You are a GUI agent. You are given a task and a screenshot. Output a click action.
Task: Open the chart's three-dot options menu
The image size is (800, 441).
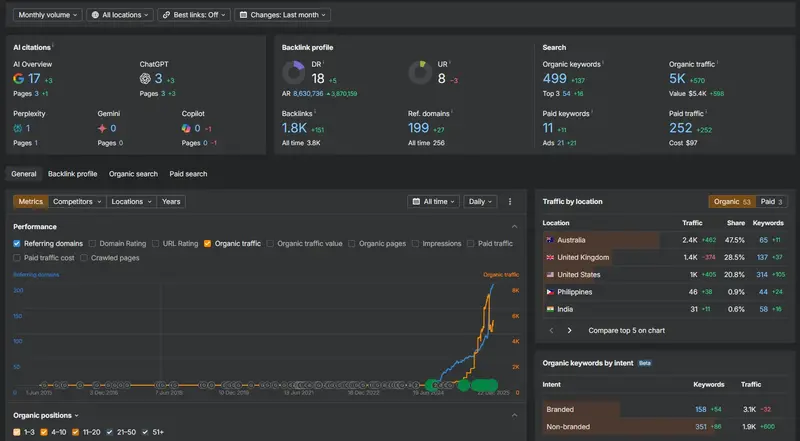(x=510, y=201)
